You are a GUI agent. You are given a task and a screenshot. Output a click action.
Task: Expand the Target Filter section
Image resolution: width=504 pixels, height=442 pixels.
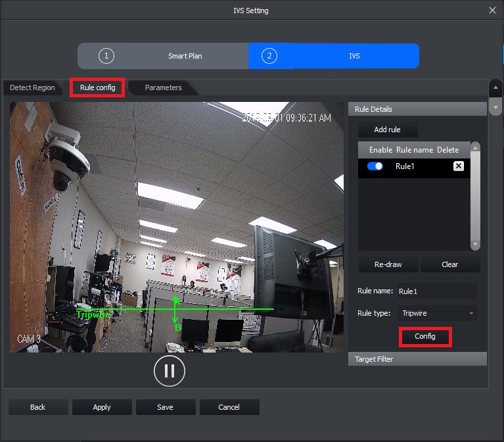coord(417,359)
